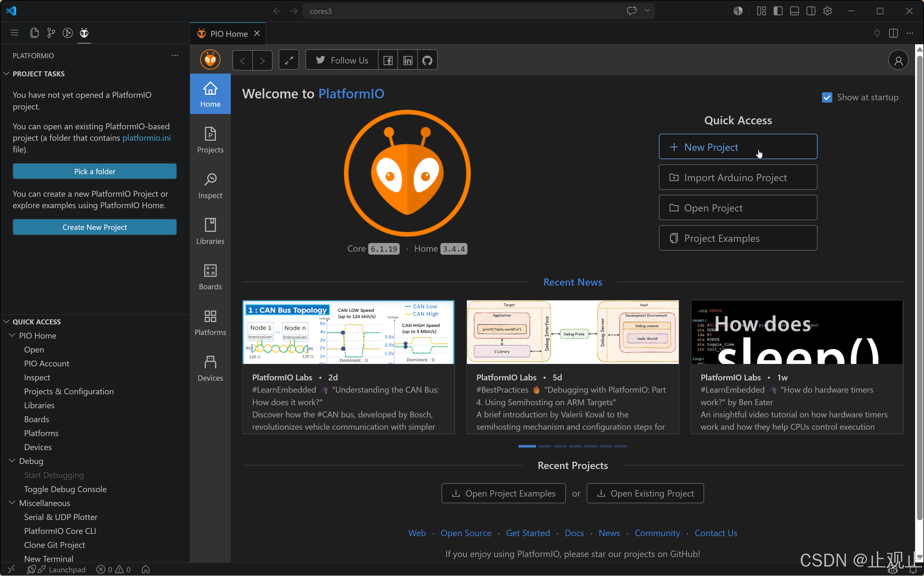The image size is (924, 576).
Task: Select PIO Account in Quick Access tree
Action: tap(47, 363)
